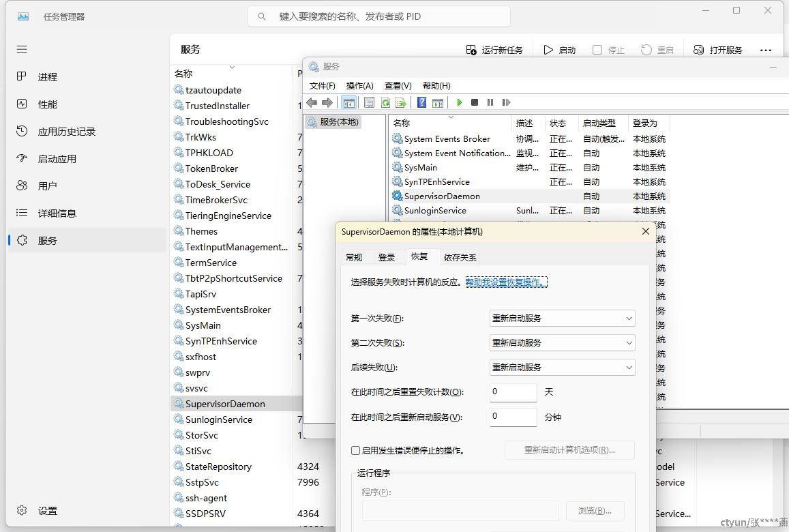
Task: Open the Action (操作) menu in Services
Action: 360,85
